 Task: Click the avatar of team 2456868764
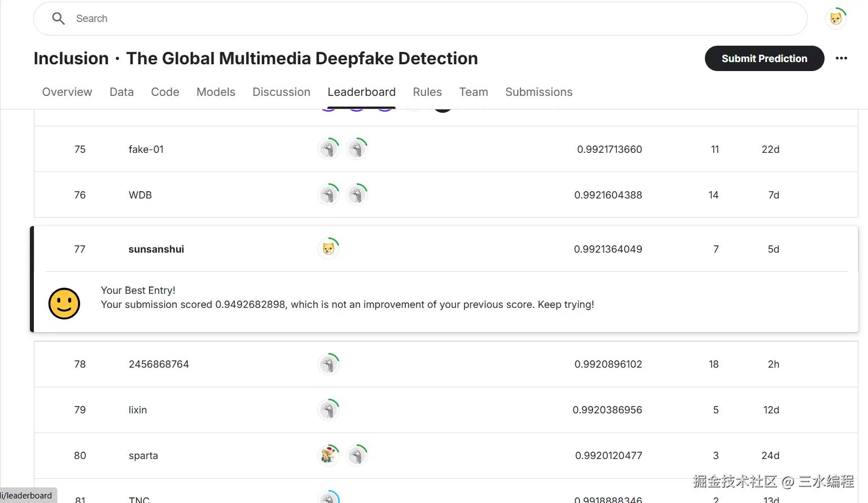[328, 364]
